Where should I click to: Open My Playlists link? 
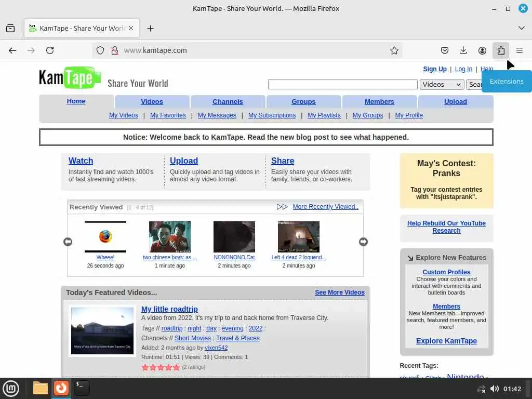pyautogui.click(x=324, y=115)
